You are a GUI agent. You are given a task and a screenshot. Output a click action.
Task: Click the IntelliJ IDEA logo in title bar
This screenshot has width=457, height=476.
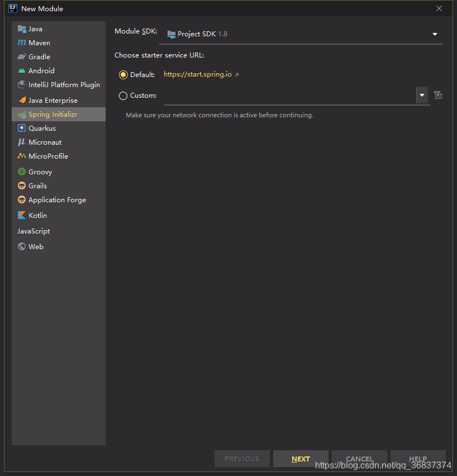click(13, 8)
